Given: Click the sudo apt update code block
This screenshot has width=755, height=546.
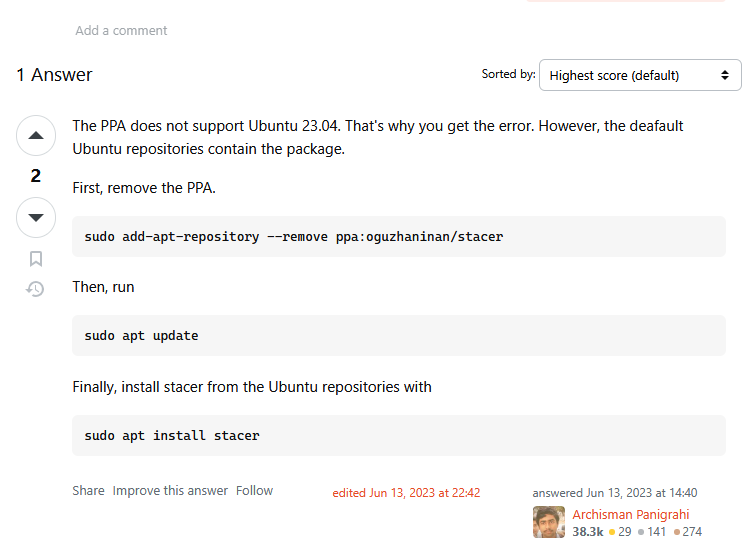Looking at the screenshot, I should [x=399, y=336].
